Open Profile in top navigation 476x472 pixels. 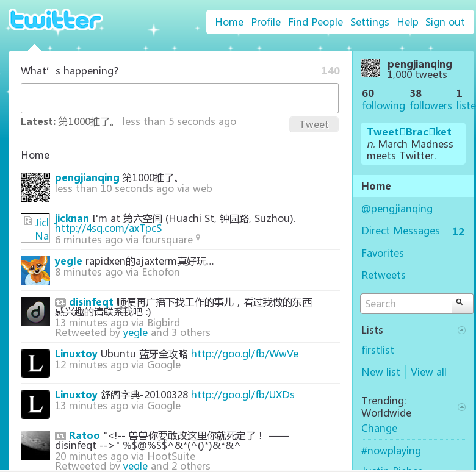266,22
